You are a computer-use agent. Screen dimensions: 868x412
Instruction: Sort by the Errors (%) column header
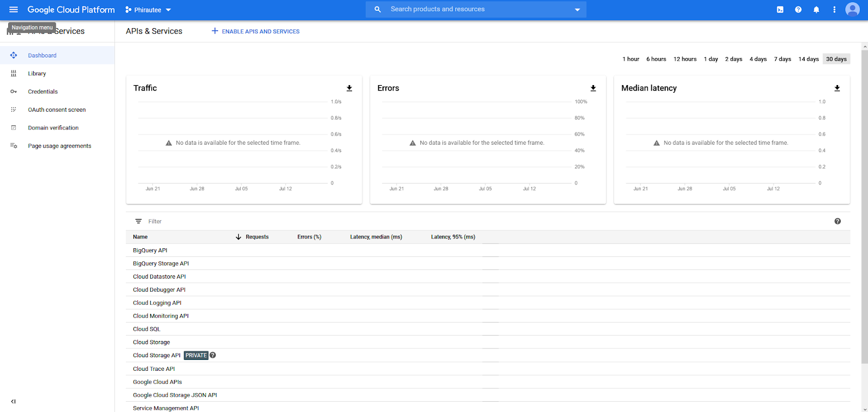[309, 237]
